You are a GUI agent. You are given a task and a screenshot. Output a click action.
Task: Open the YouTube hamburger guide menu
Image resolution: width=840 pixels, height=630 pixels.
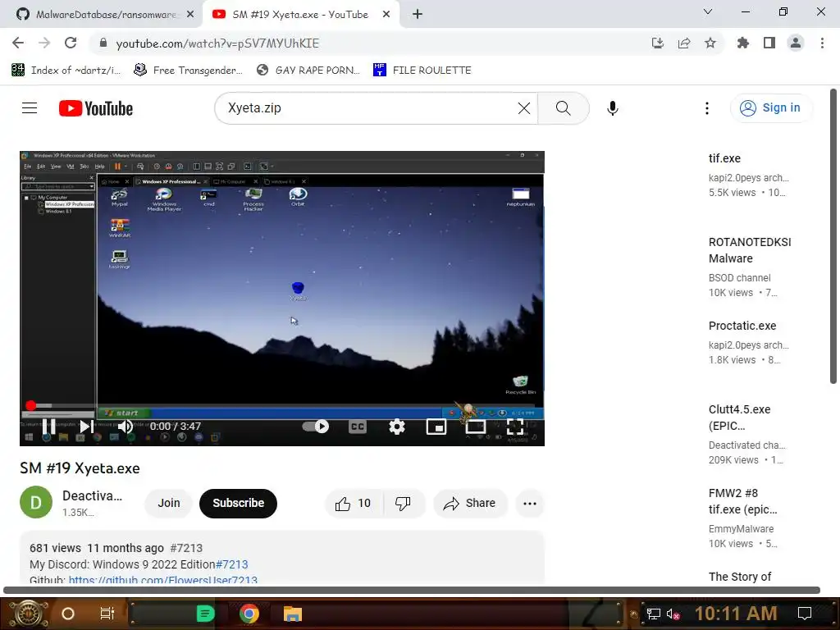(x=30, y=108)
